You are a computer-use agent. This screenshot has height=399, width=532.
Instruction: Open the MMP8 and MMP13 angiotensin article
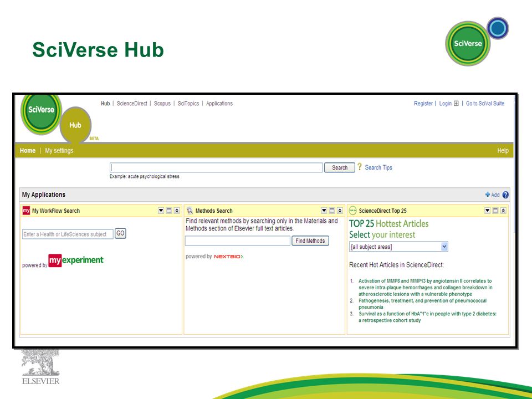426,288
